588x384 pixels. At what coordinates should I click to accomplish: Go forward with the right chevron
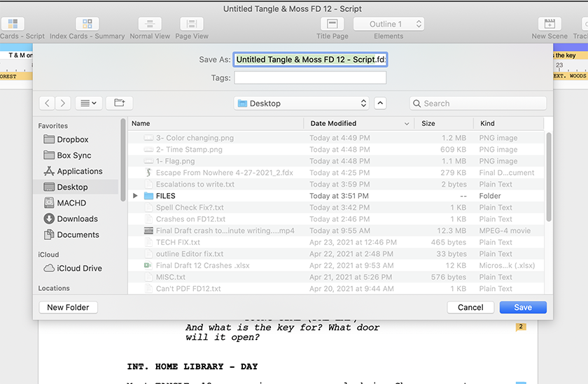pos(63,103)
